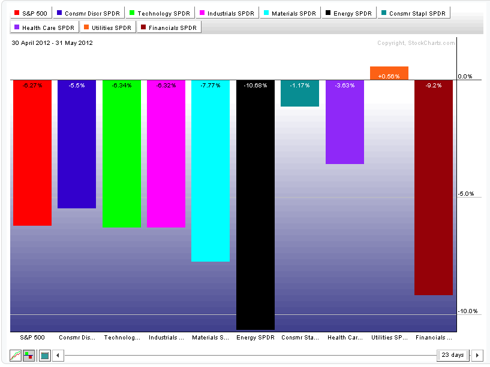
Task: Click the 'Financials ...' axis label
Action: pyautogui.click(x=434, y=338)
